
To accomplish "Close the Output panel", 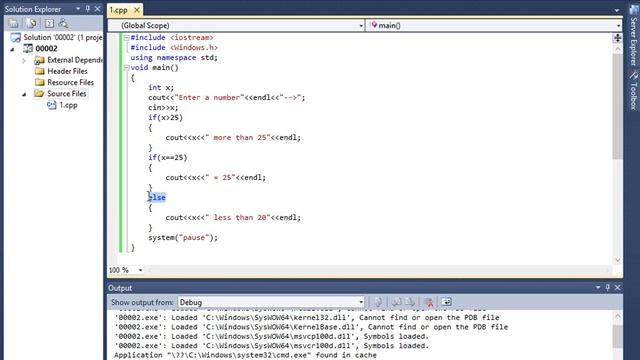I will [618, 288].
